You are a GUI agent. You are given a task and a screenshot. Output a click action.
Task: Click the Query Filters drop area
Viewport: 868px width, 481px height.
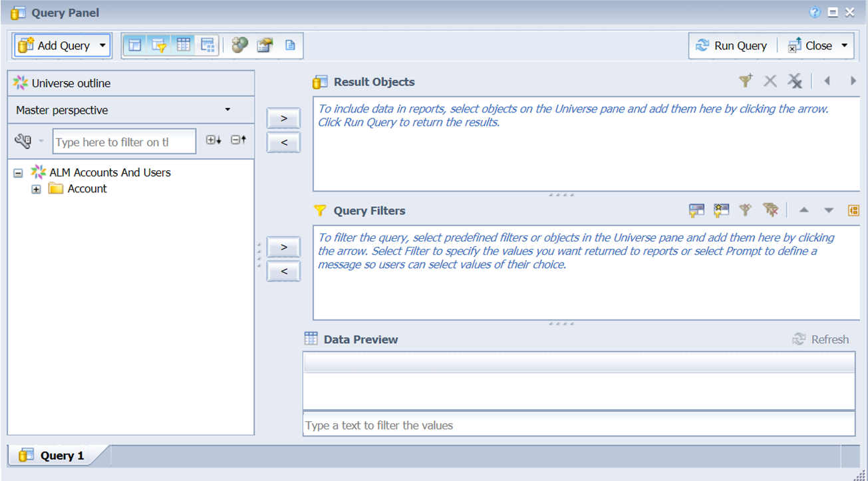tap(586, 273)
